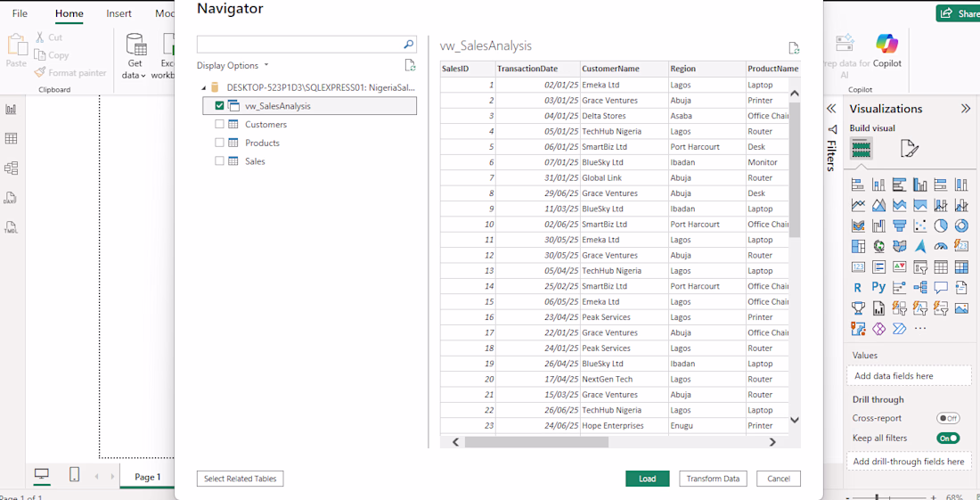Add the KPI visual
Screen dimensions: 980x500
point(900,266)
